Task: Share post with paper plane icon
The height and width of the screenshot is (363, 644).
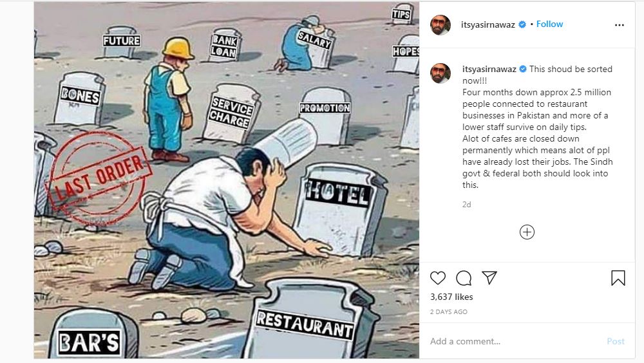Action: [x=489, y=278]
